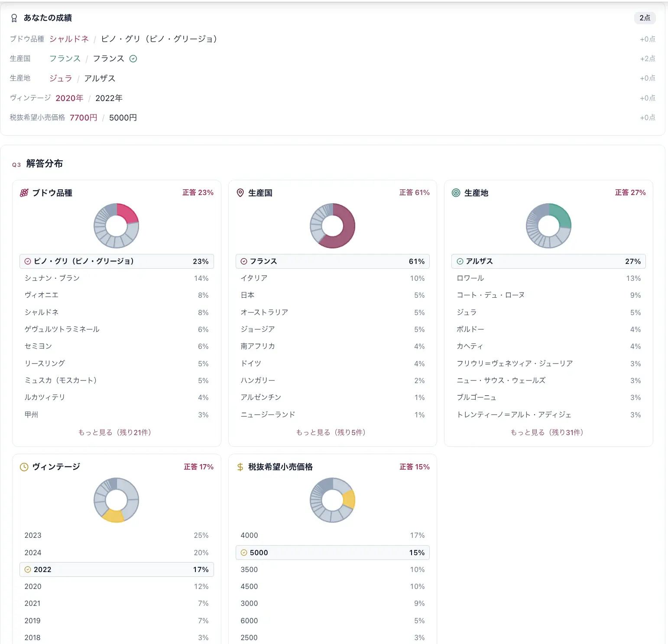Select the シュナン・ブラン 14% row
The width and height of the screenshot is (668, 644).
pyautogui.click(x=117, y=278)
